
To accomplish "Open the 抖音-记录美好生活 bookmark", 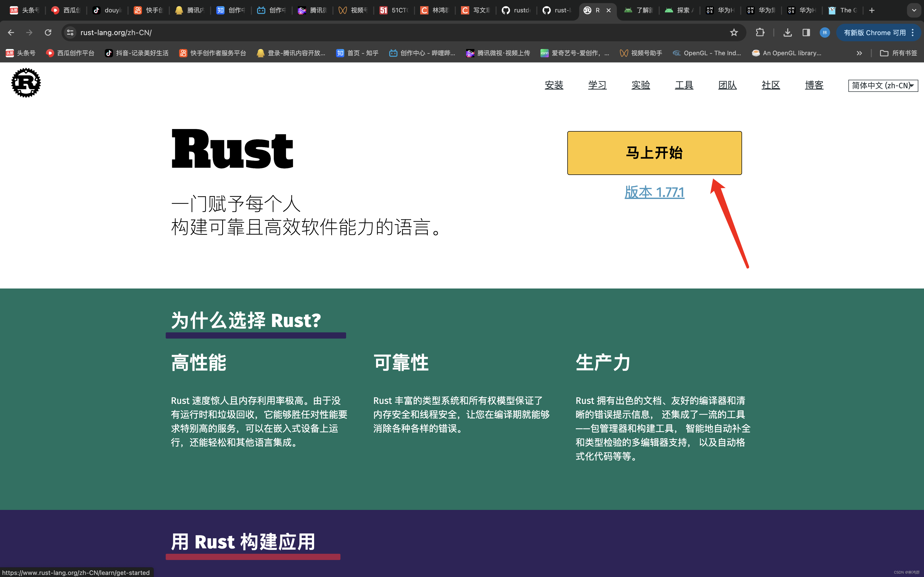I will 137,53.
